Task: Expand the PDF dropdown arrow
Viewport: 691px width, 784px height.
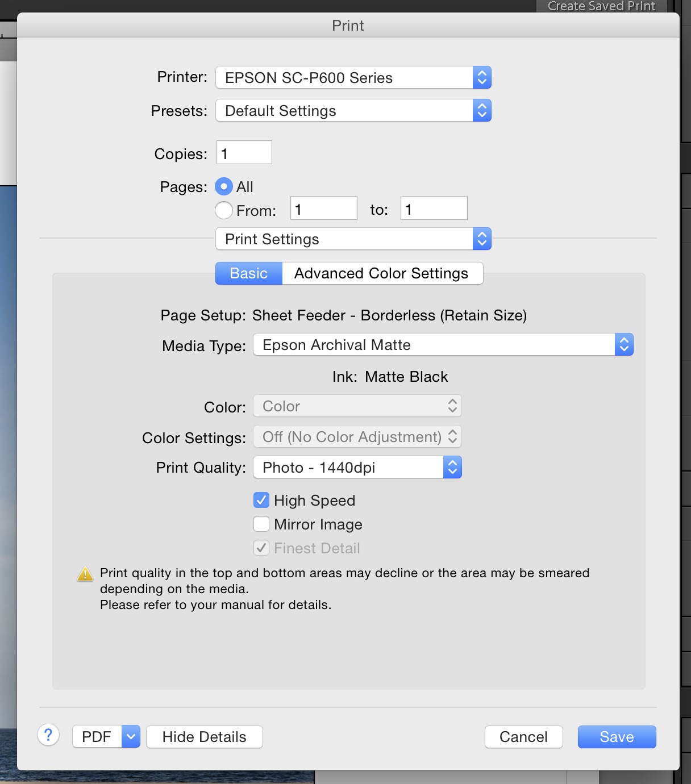Action: coord(131,737)
